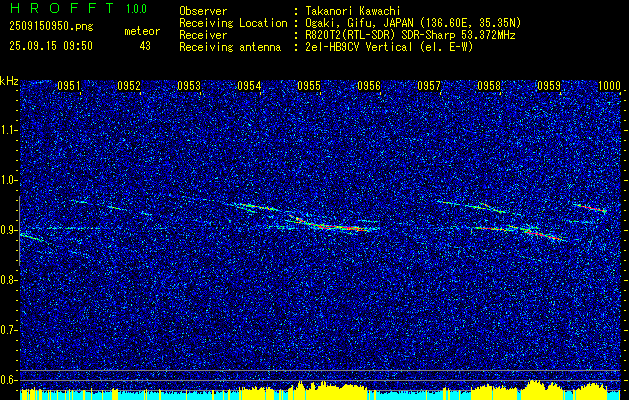This screenshot has width=629, height=400.
Task: Click the 0957 time marker
Action: coord(429,86)
